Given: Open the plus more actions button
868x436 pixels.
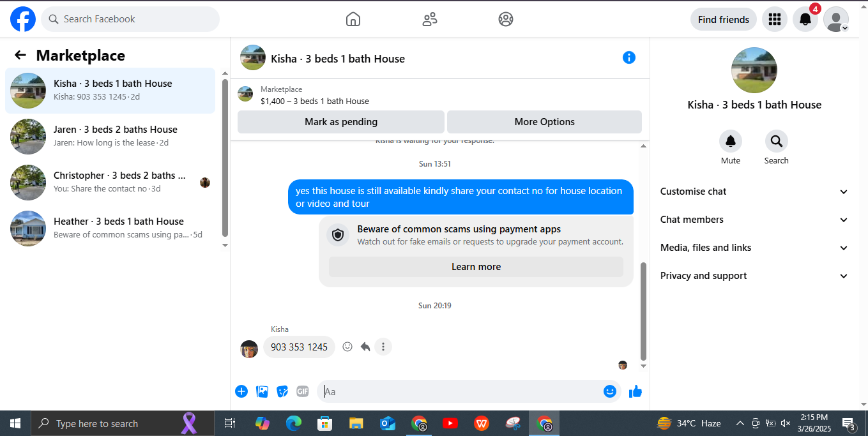Looking at the screenshot, I should pos(241,391).
